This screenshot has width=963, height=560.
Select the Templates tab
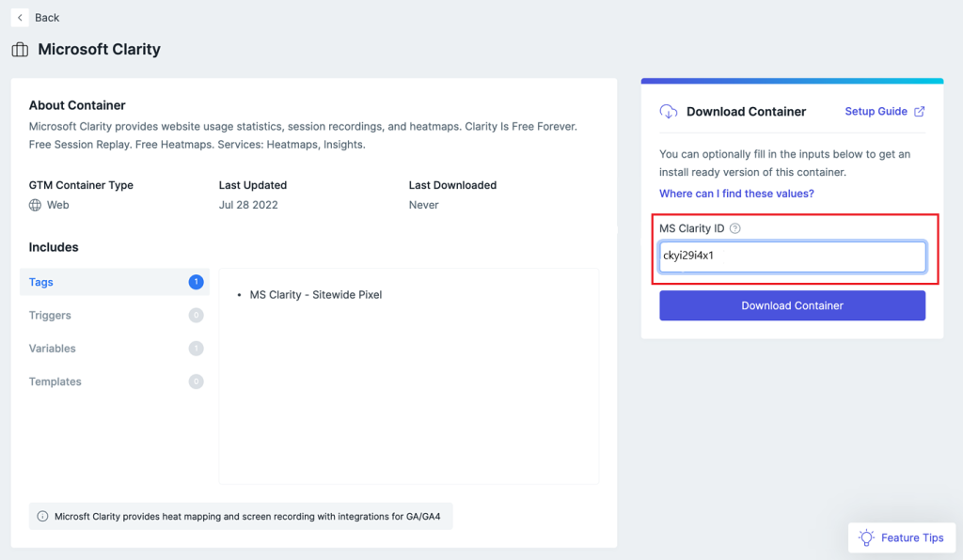click(x=114, y=381)
